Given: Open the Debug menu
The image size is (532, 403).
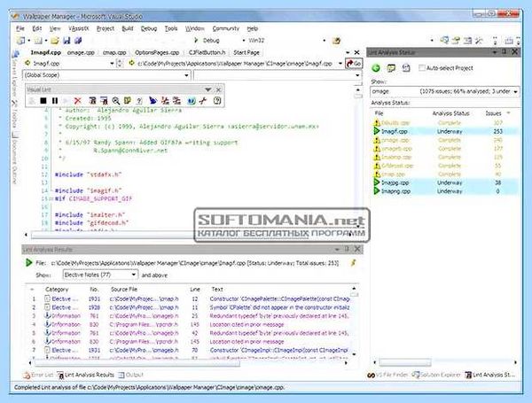Looking at the screenshot, I should click(149, 28).
